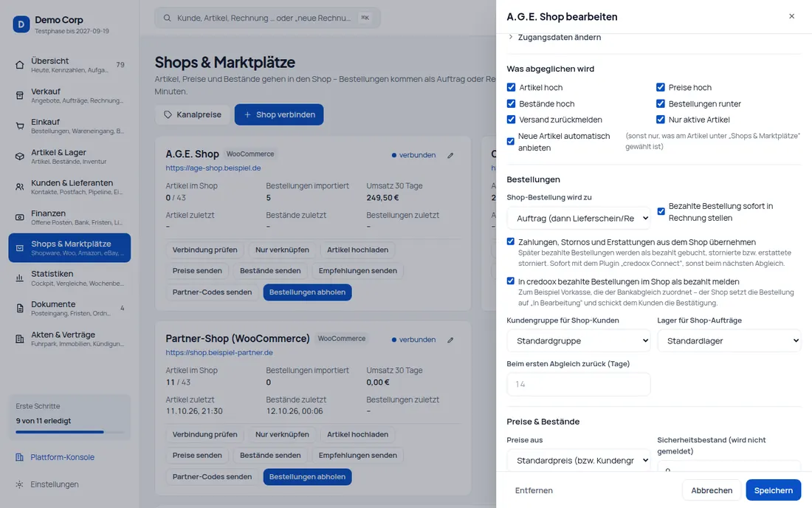Click Bestände senden for A.G.E. Shop

point(269,271)
